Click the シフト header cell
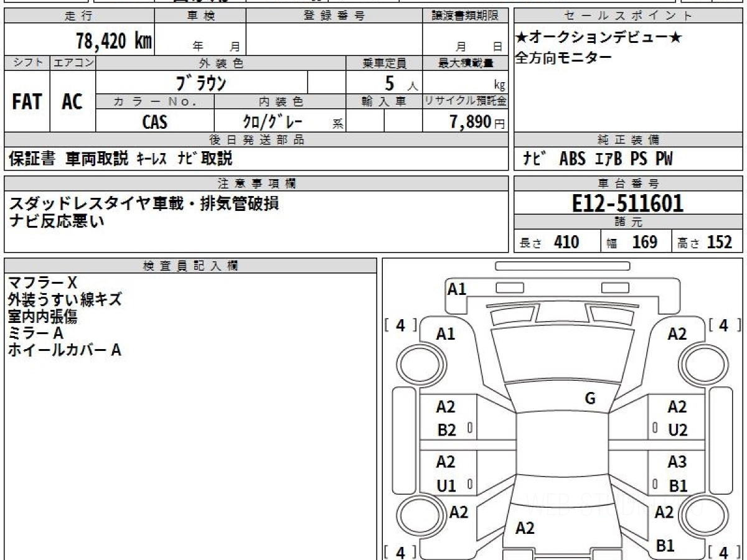The width and height of the screenshot is (747, 560). 27,63
